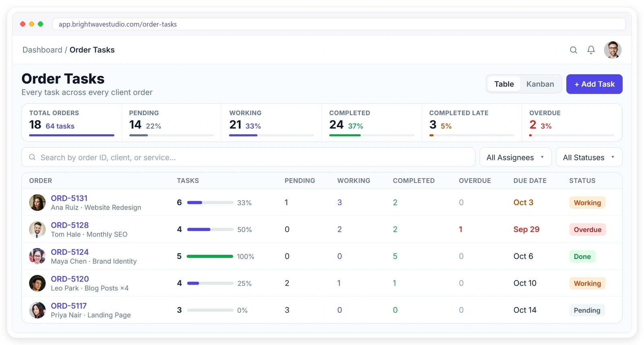This screenshot has height=345, width=644.
Task: Open order ORD-5128 link
Action: tap(70, 225)
